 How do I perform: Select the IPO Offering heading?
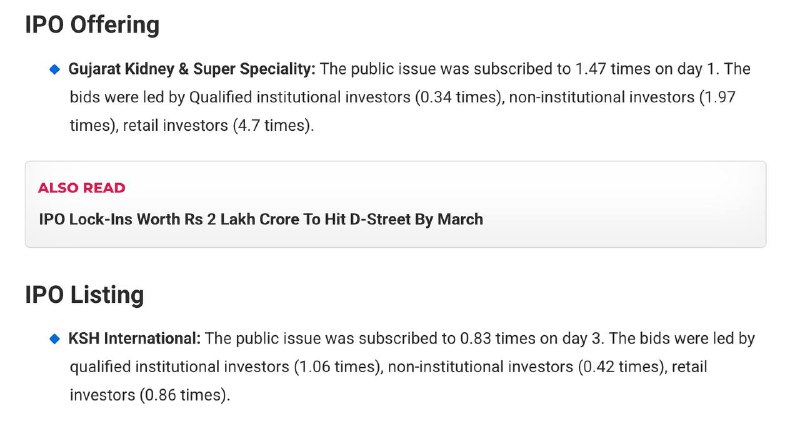[92, 25]
